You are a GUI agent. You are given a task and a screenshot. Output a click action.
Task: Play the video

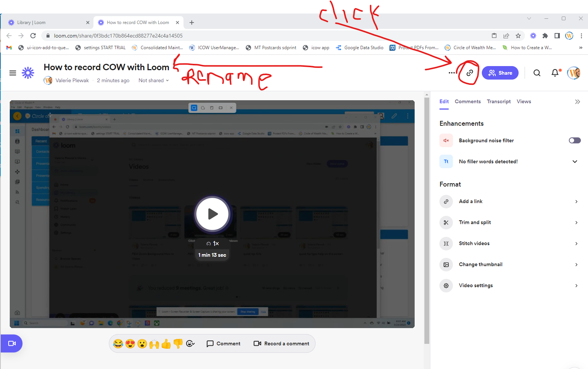(212, 214)
